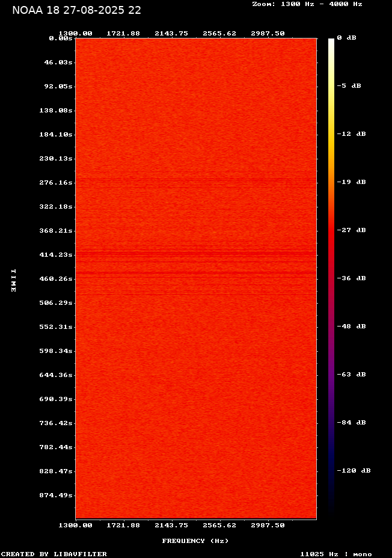Click the 11025 Hz : mono label
This screenshot has width=392, height=558.
[336, 554]
